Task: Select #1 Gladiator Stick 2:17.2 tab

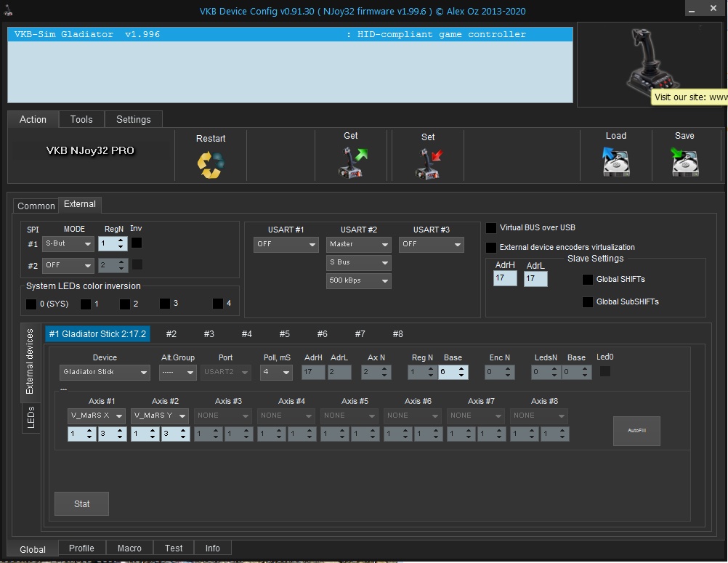Action: point(97,334)
